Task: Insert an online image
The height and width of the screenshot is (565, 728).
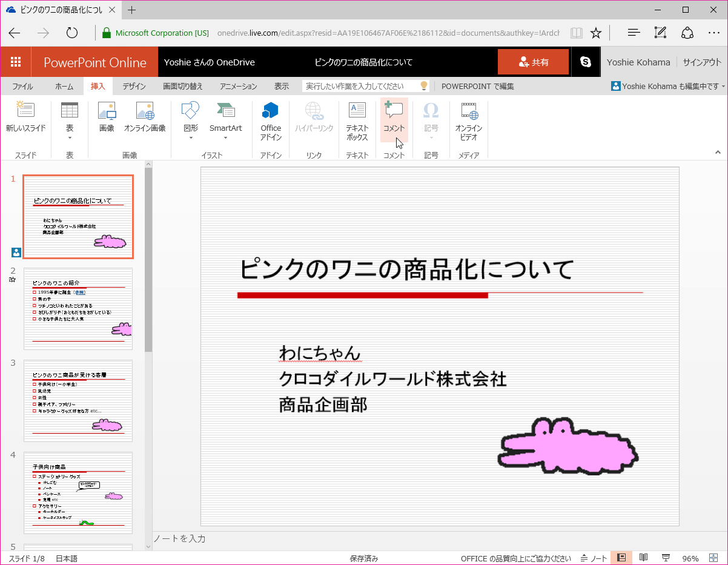Action: 145,117
